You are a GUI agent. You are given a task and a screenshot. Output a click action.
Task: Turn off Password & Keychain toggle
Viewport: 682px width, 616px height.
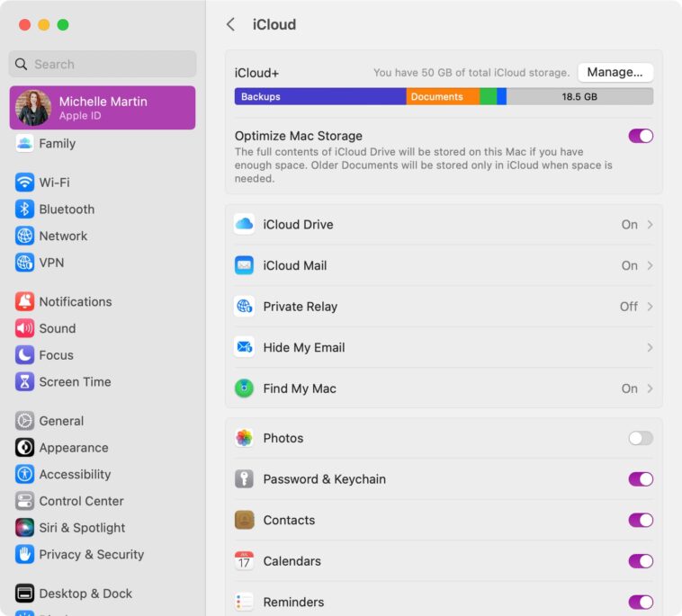click(640, 479)
